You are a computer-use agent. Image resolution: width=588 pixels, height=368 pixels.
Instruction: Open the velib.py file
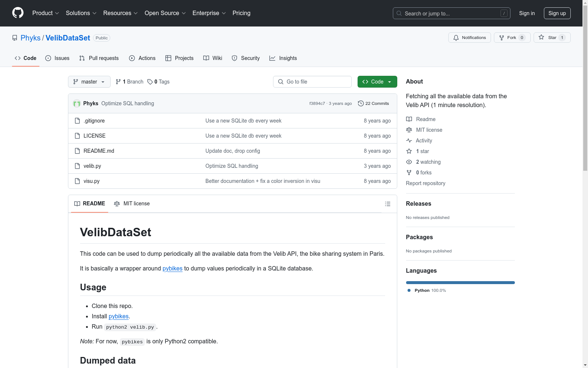[92, 166]
